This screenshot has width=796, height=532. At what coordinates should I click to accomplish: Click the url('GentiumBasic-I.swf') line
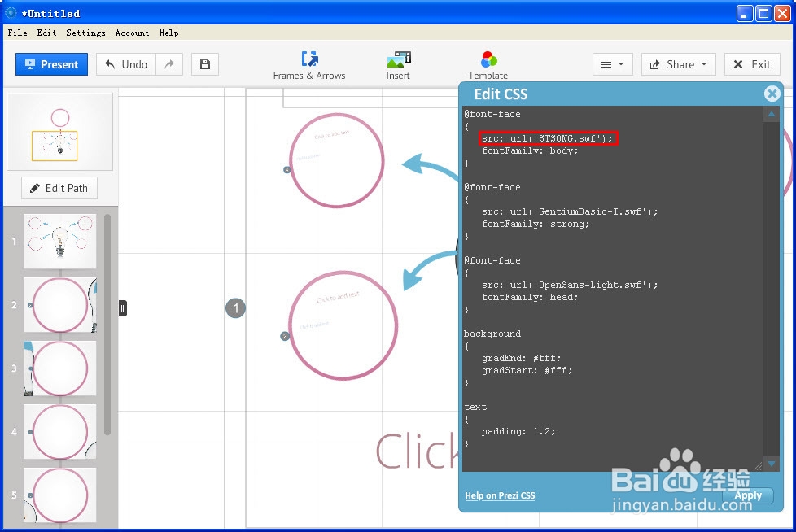(x=570, y=211)
